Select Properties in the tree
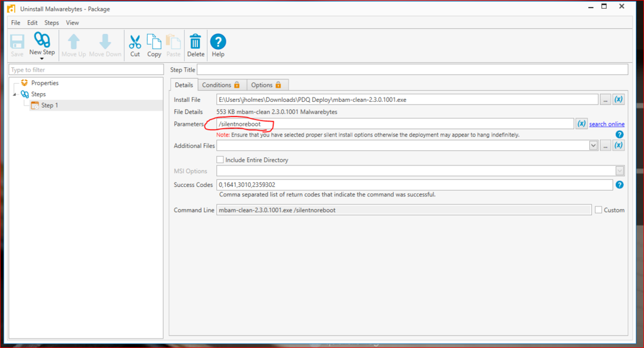This screenshot has width=644, height=348. (45, 83)
